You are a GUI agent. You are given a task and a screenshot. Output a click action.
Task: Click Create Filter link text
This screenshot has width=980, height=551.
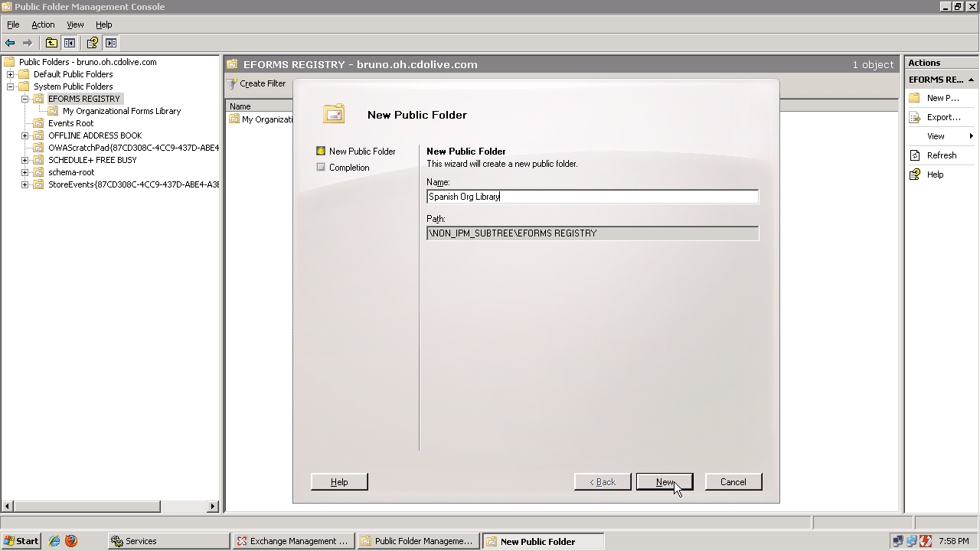(263, 83)
